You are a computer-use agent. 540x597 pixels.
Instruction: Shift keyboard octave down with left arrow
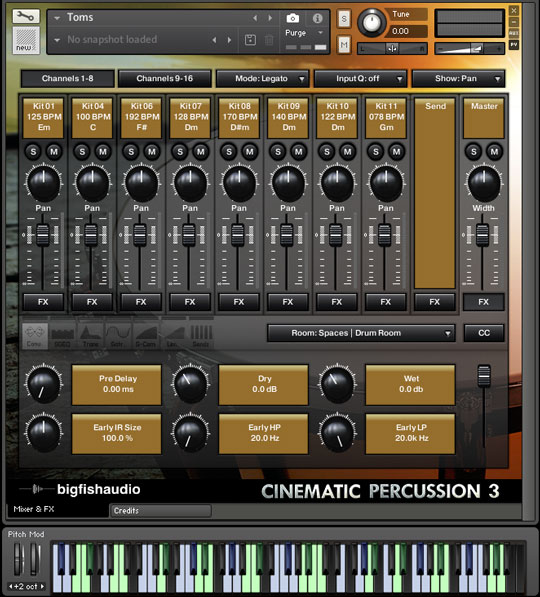(x=11, y=586)
